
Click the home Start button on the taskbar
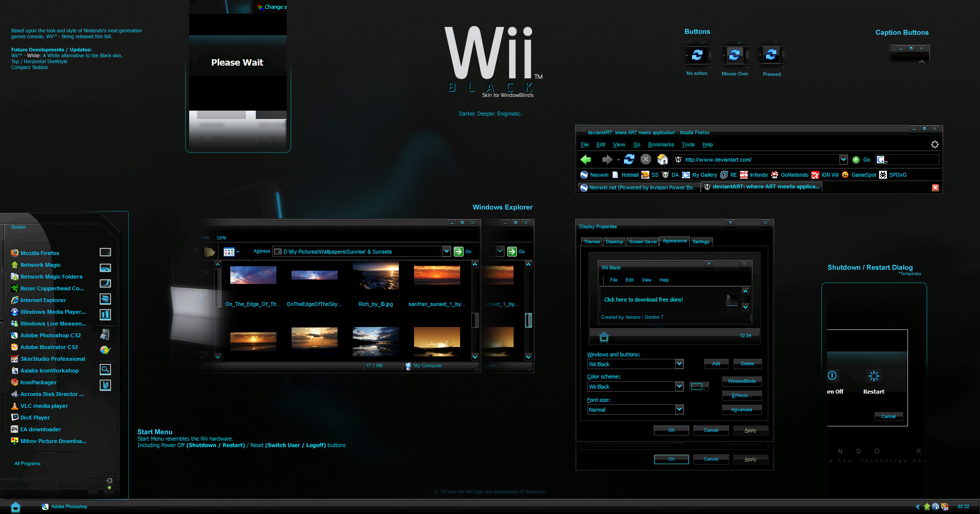tap(16, 507)
